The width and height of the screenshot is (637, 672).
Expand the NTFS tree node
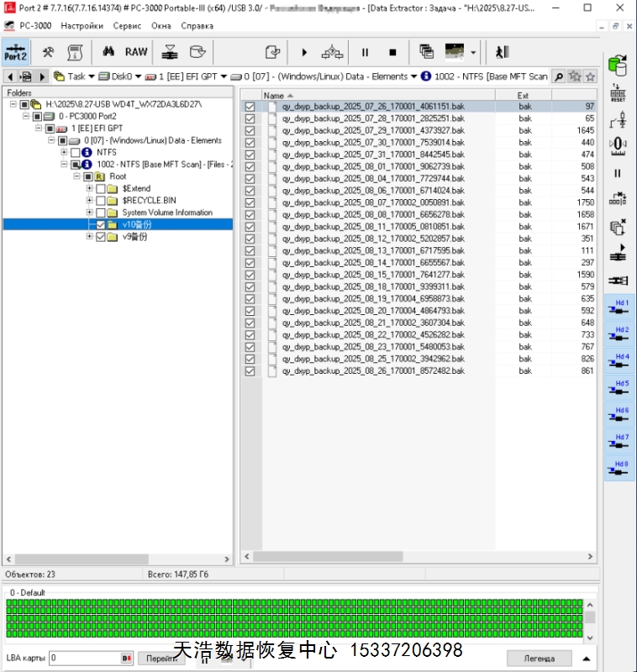coord(64,153)
